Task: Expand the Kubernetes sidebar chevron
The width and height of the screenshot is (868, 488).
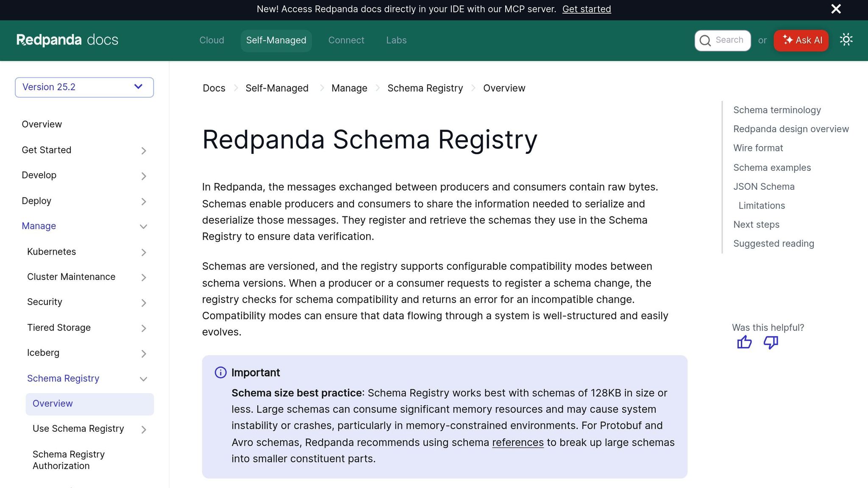Action: [x=144, y=252]
